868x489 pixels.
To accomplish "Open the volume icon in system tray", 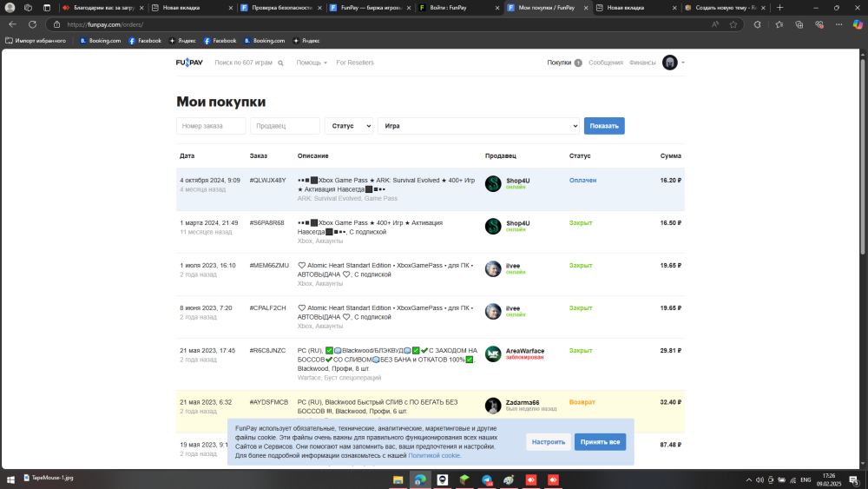I will (759, 480).
